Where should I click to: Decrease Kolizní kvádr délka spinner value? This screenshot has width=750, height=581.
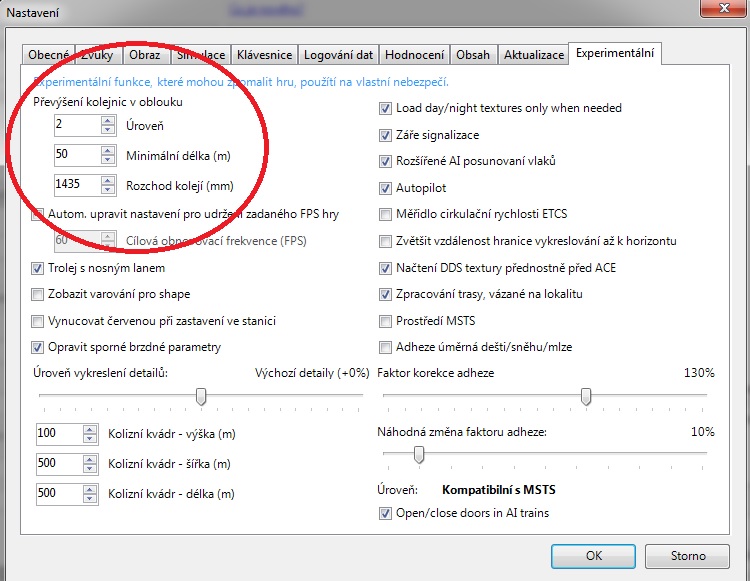coord(91,498)
